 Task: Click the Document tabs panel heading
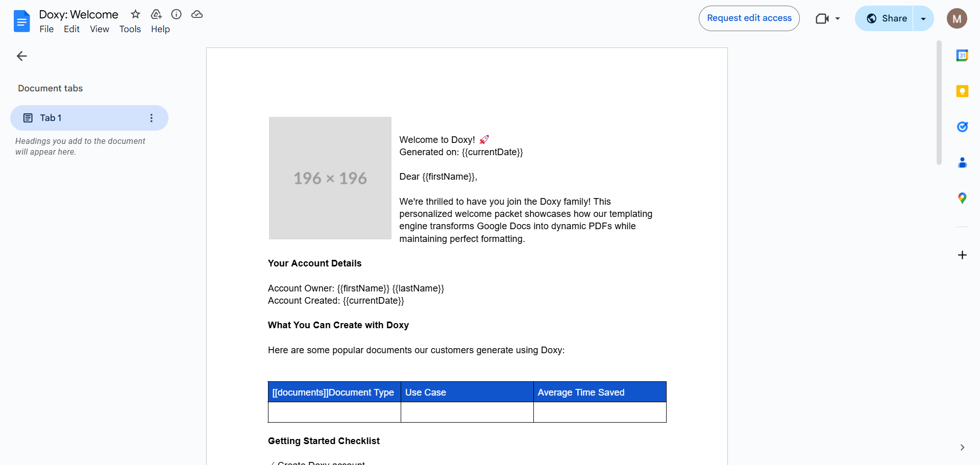[50, 88]
